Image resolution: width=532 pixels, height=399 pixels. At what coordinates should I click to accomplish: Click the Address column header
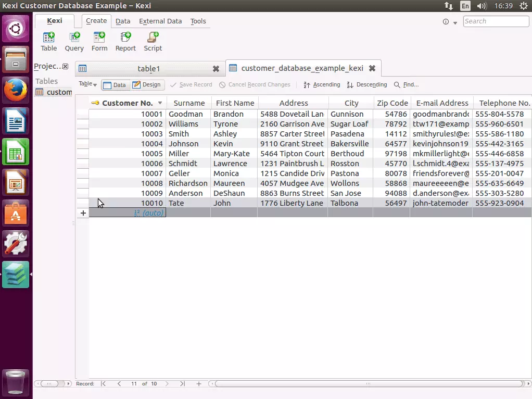click(x=294, y=103)
